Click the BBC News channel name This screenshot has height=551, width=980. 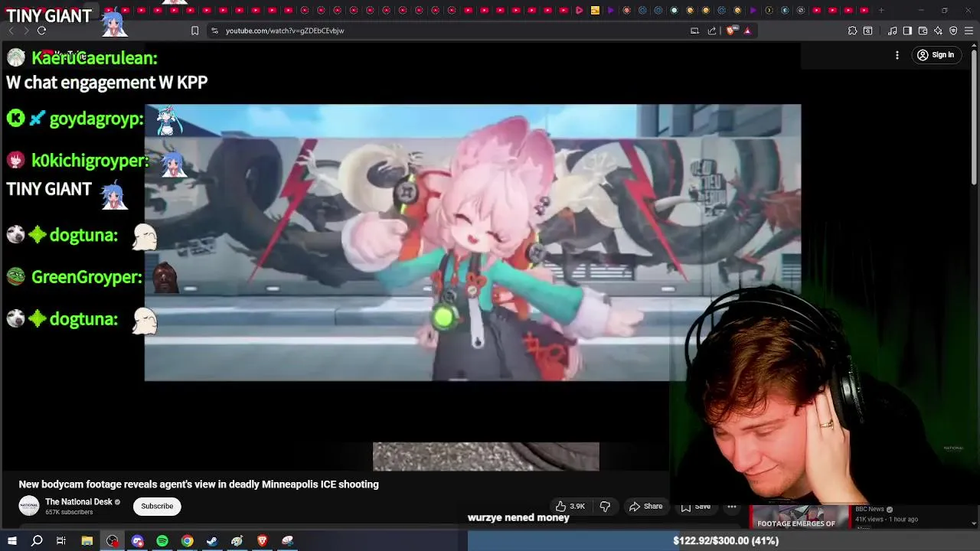(x=870, y=509)
